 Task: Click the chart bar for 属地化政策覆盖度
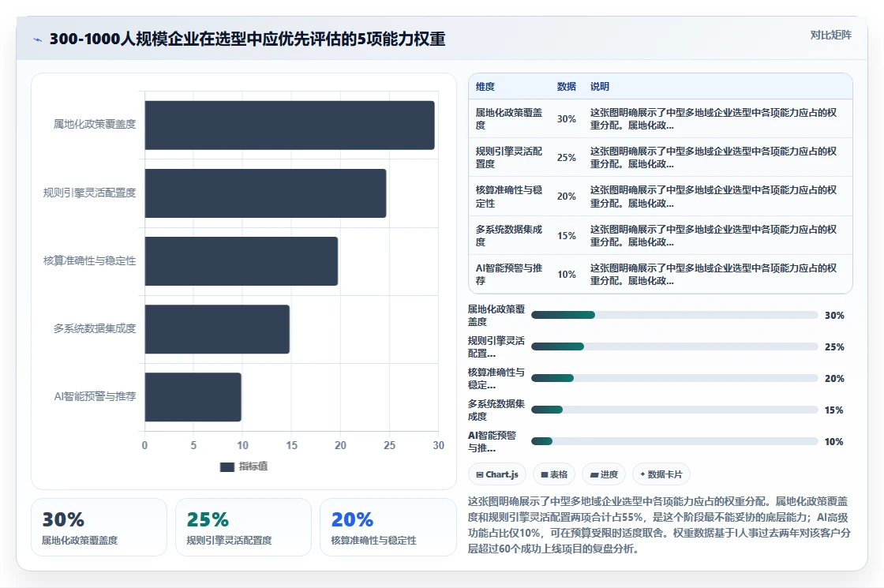pos(290,125)
